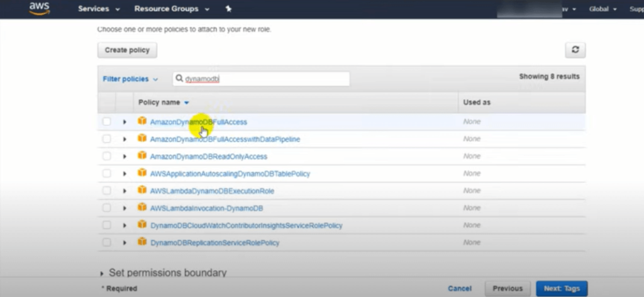Click the policy icon beside DynamoDBCloudWatchContributorInsightsServiceRolePolicy
The width and height of the screenshot is (644, 297).
142,224
